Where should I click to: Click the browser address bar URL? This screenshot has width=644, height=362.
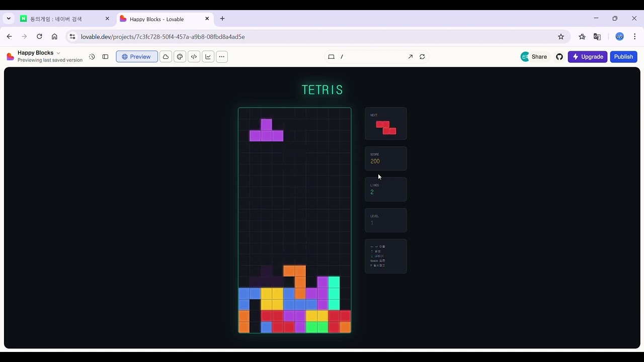(x=163, y=37)
